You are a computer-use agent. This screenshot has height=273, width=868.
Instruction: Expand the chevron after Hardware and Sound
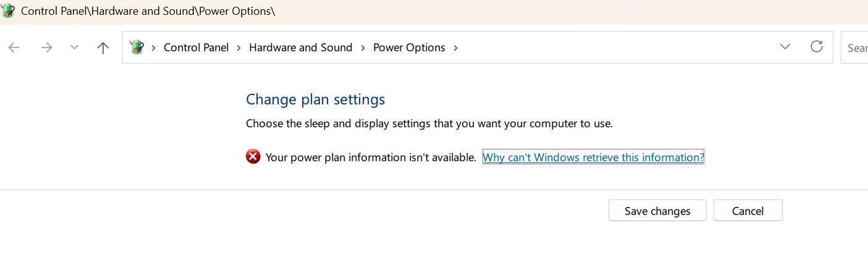(x=363, y=48)
